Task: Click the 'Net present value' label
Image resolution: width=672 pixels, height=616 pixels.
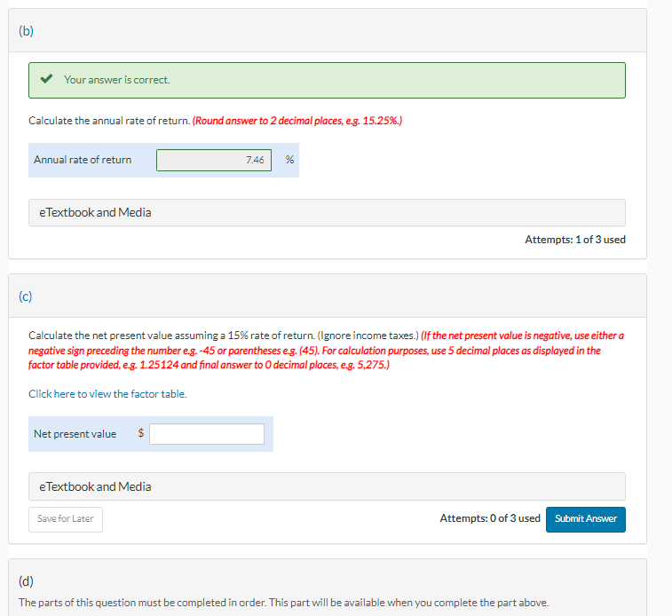Action: 75,434
